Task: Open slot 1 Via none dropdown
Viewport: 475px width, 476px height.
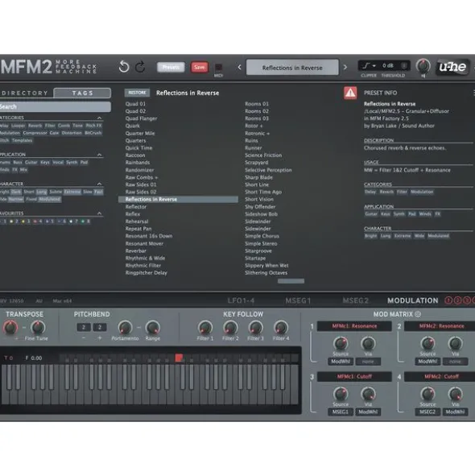Action: [368, 362]
